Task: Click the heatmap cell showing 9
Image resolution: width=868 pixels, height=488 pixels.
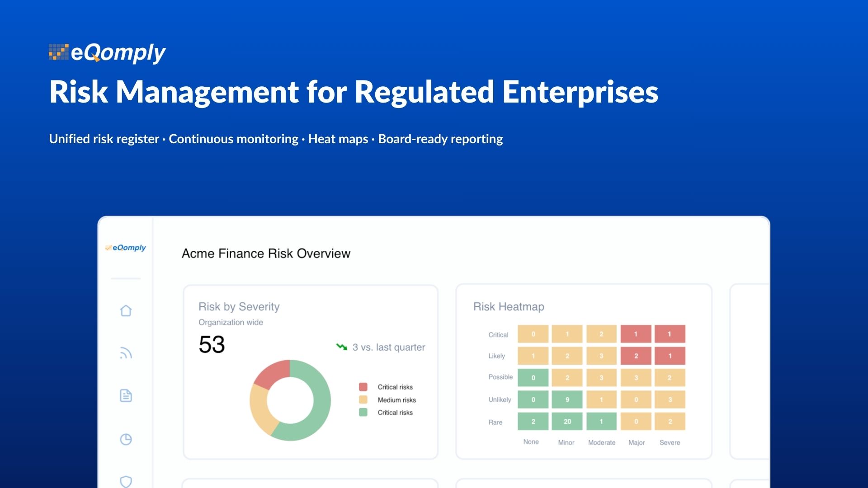Action: (x=567, y=399)
